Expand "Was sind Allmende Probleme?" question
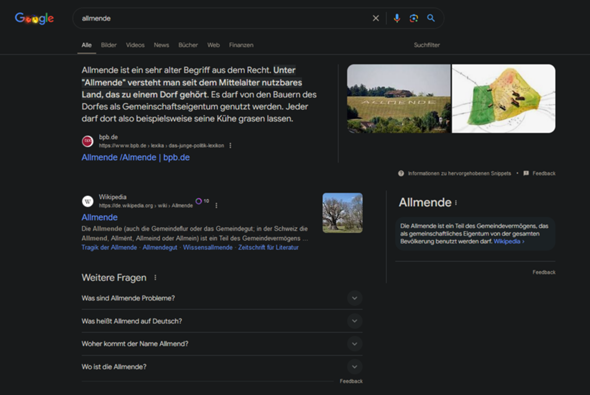 click(x=222, y=298)
